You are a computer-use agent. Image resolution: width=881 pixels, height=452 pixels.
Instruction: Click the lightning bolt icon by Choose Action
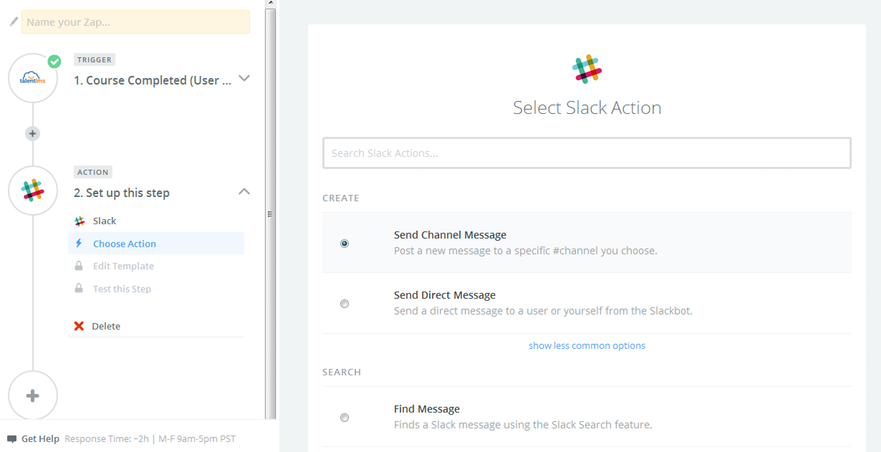coord(79,243)
